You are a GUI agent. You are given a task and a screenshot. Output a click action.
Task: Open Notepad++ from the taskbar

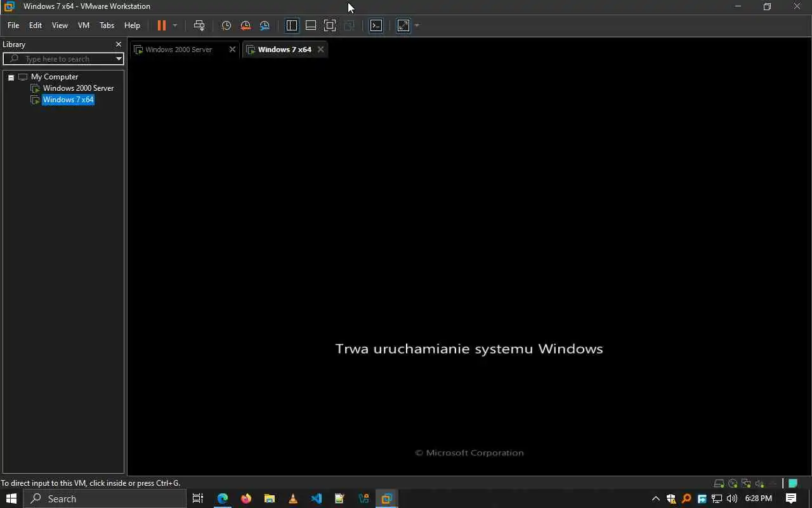[339, 498]
